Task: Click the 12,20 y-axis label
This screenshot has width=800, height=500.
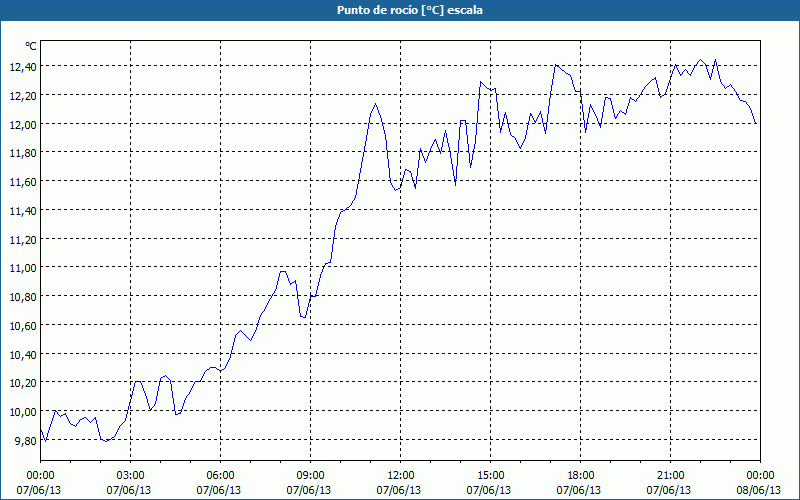Action: 23,95
